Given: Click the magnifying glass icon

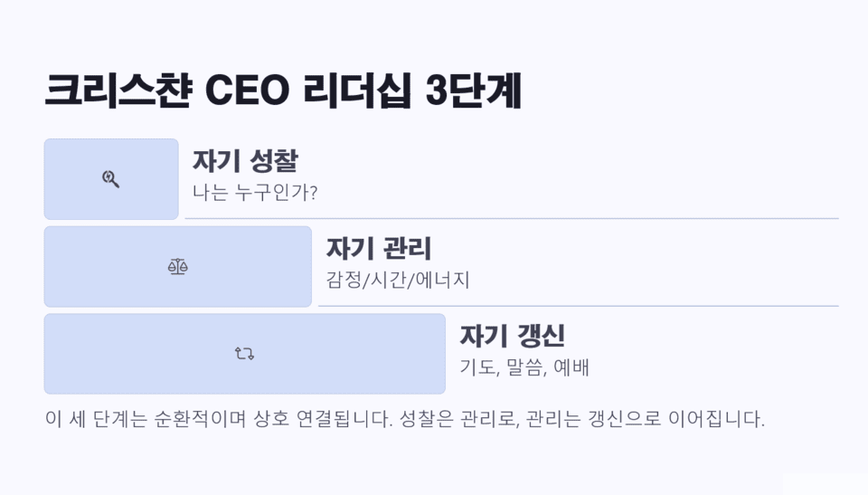Looking at the screenshot, I should [111, 179].
